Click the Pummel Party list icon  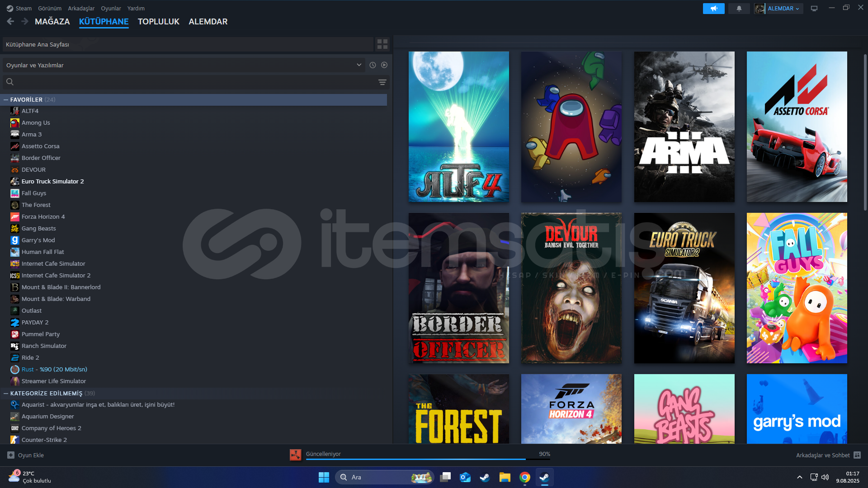[15, 334]
